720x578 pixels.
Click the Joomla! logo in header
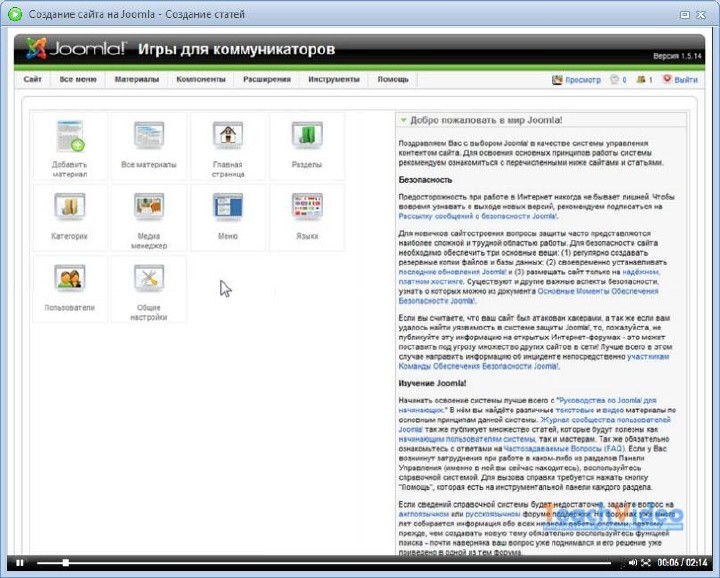(x=76, y=48)
